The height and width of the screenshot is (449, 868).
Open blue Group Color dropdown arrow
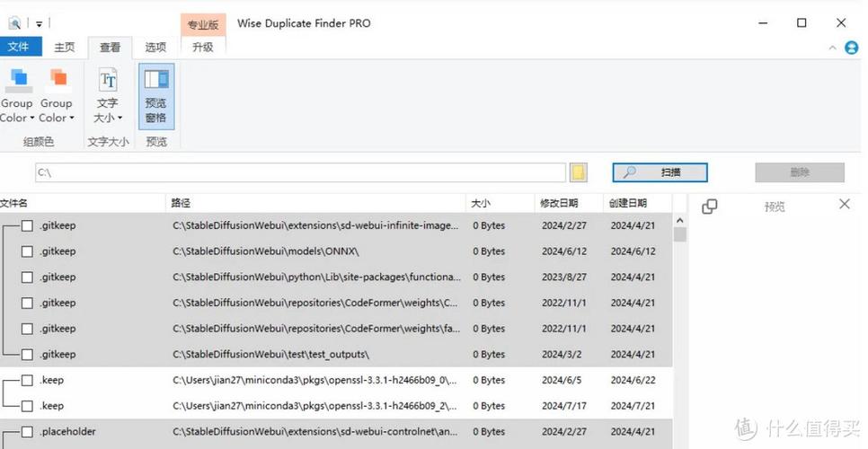coord(32,118)
